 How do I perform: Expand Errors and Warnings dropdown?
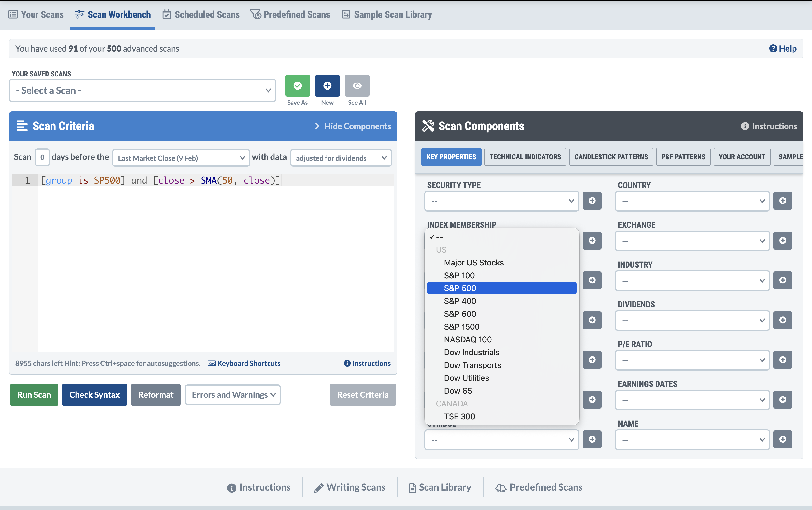coord(233,395)
